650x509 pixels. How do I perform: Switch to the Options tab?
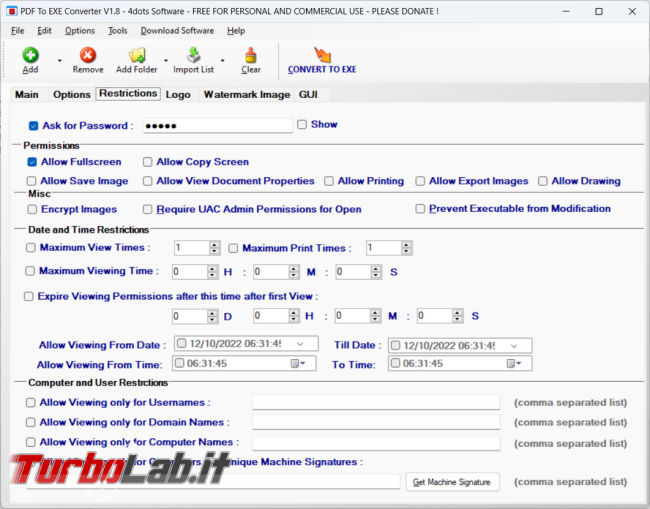pos(72,95)
